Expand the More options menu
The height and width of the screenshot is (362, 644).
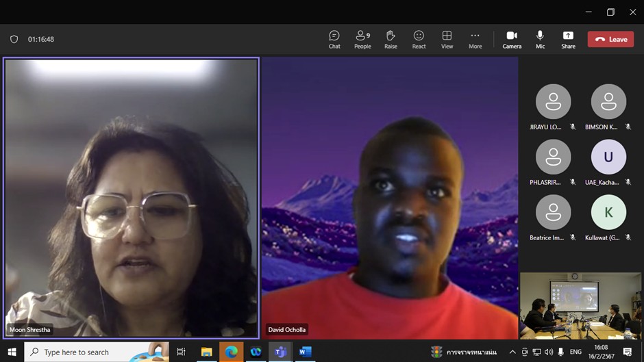[x=475, y=39]
